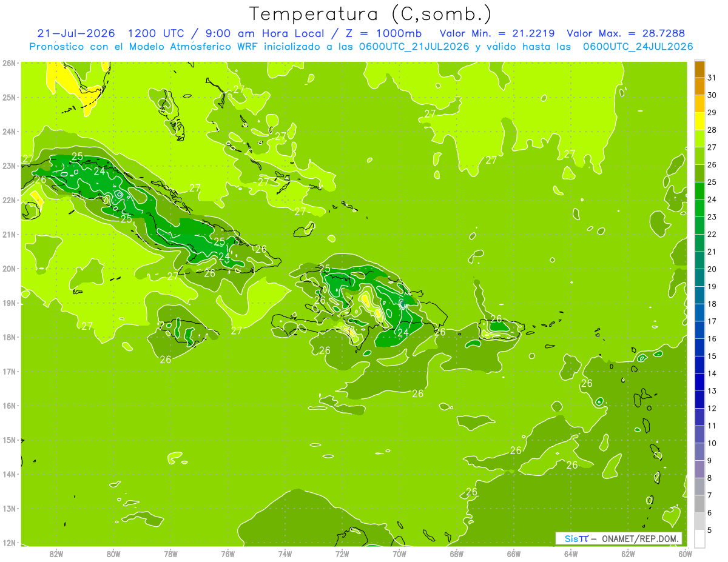Click the legend swatch between 30 and 31

point(699,87)
